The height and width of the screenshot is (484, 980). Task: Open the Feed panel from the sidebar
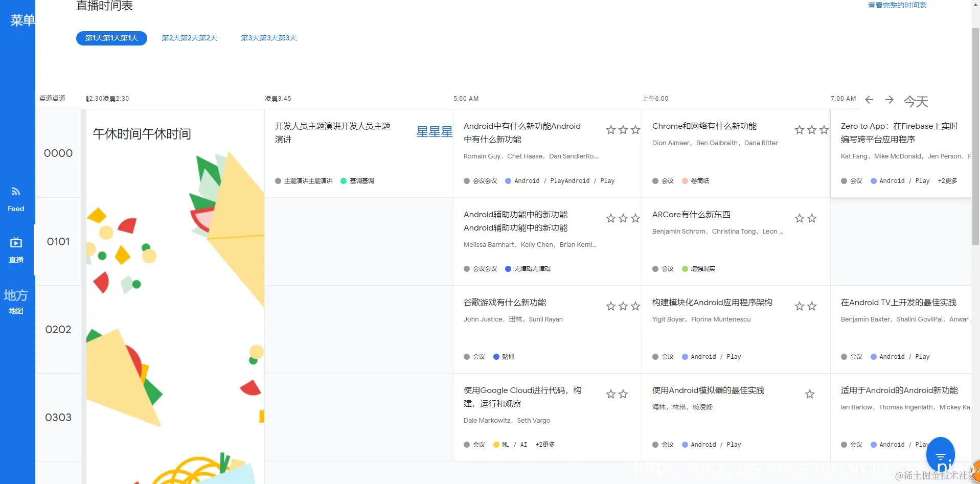(x=16, y=197)
